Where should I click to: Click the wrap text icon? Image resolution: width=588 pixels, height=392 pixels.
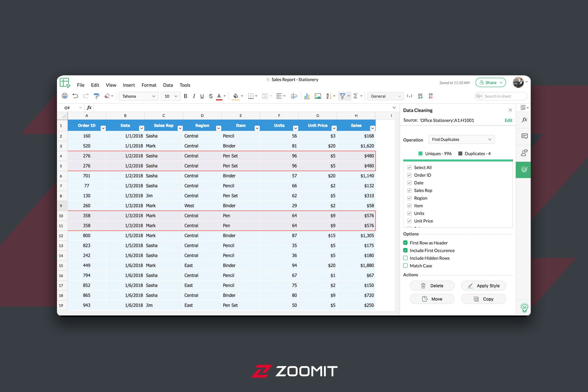click(x=294, y=96)
